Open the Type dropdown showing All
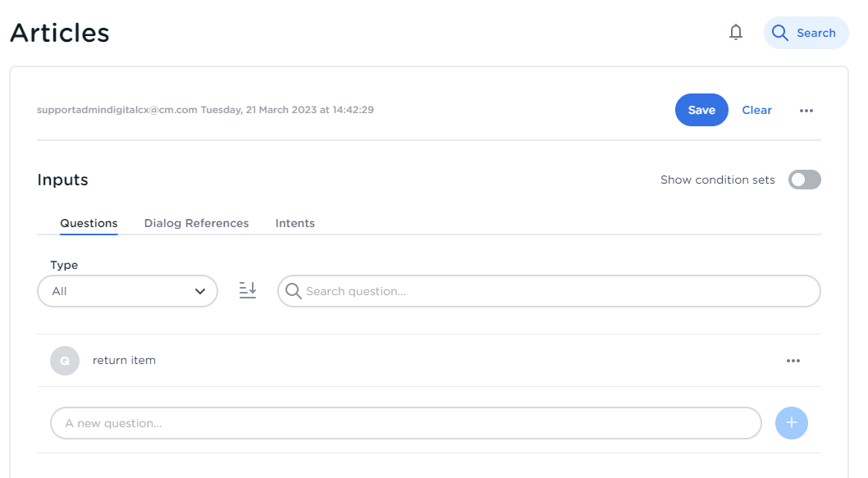The width and height of the screenshot is (868, 478). (x=127, y=291)
